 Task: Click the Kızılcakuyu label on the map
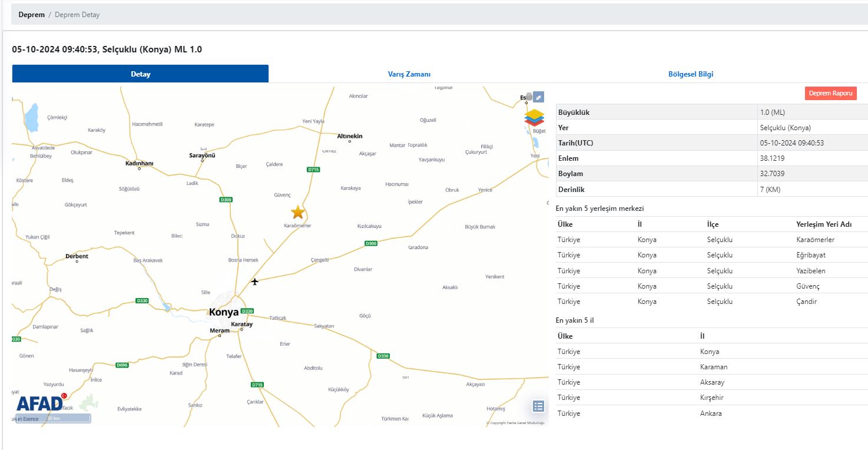[369, 226]
